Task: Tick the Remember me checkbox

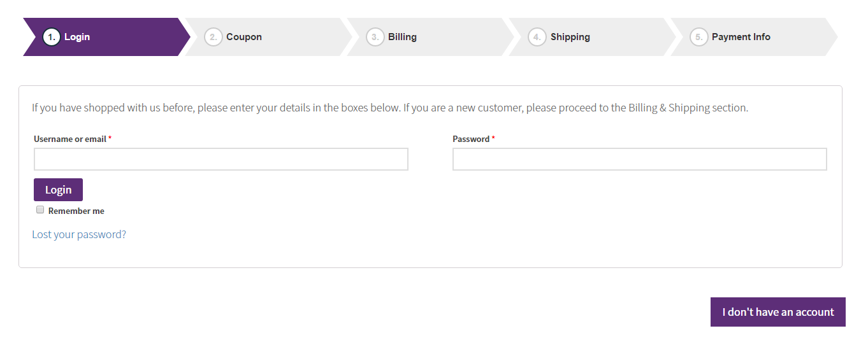Action: (40, 210)
